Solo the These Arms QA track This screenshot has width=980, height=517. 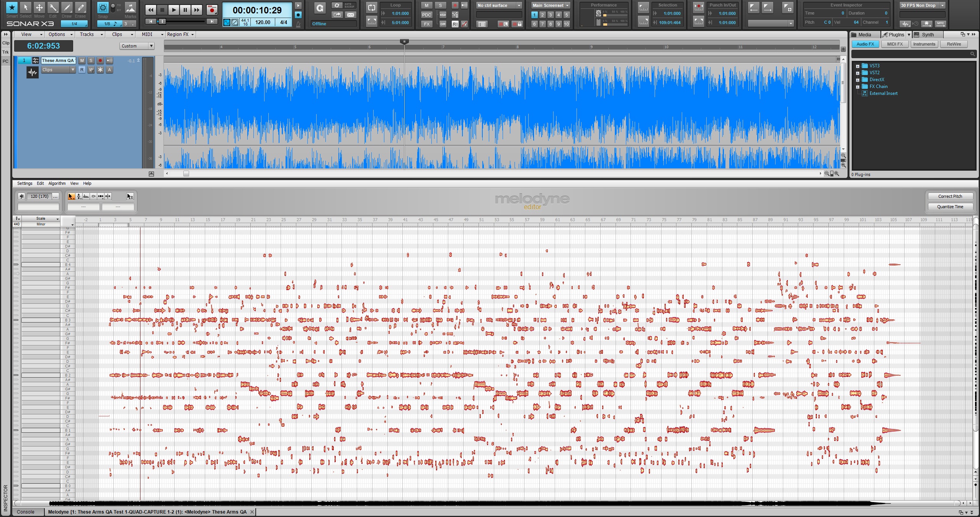(91, 60)
